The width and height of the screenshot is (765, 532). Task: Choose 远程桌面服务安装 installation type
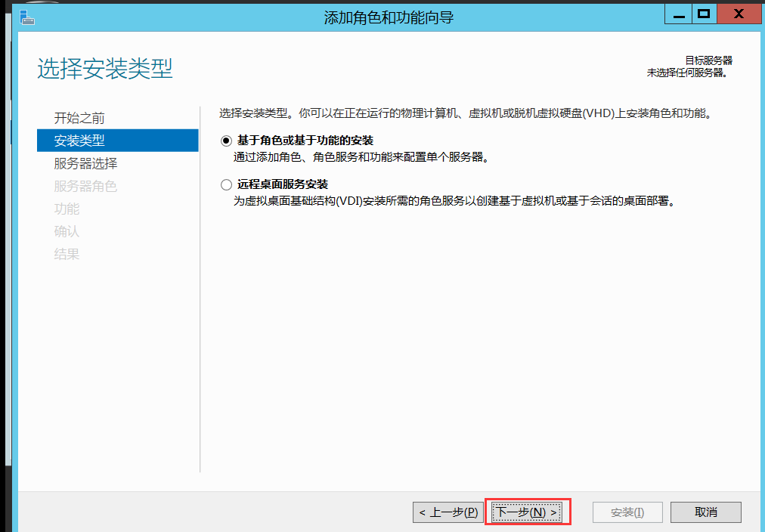[x=225, y=184]
